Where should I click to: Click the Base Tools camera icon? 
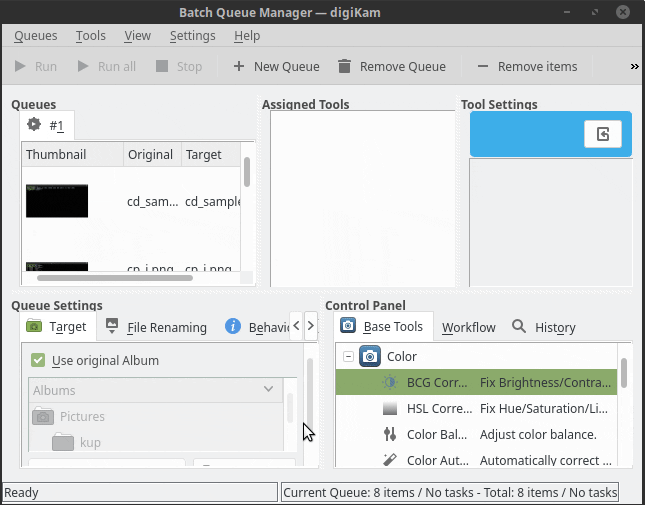pos(348,326)
